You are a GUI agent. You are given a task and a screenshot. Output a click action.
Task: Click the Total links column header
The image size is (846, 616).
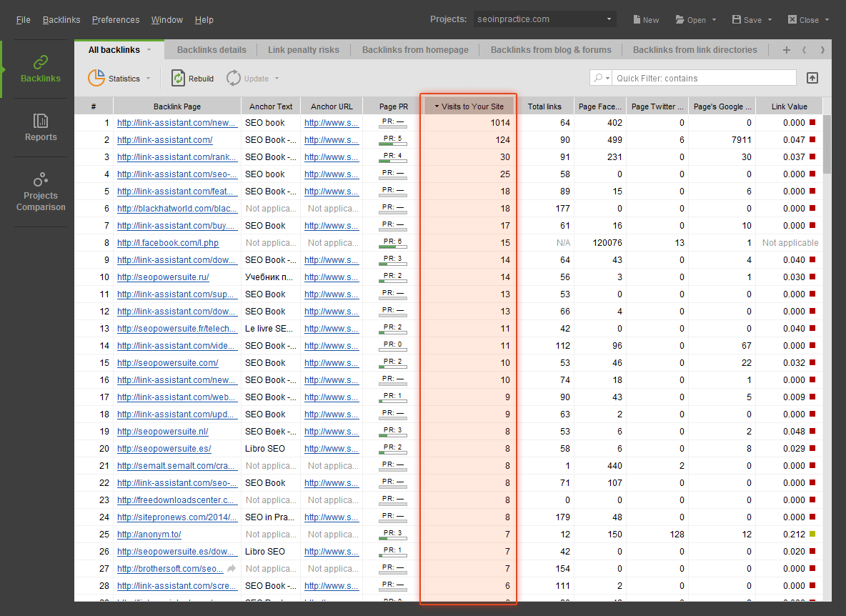tap(544, 106)
